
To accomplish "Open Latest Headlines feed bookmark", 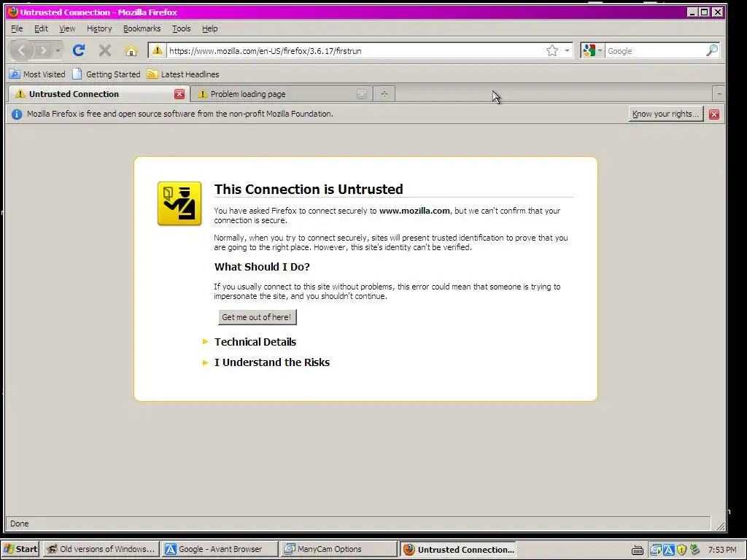I will click(x=183, y=74).
